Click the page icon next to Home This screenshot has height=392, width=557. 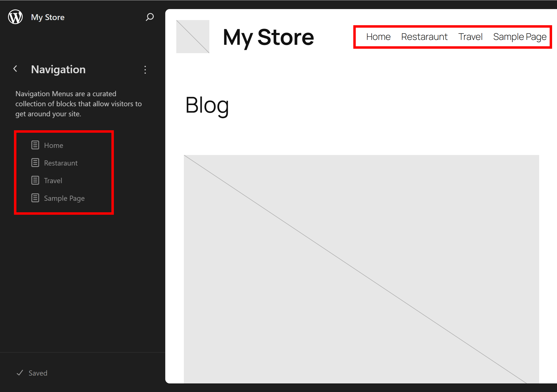[35, 145]
